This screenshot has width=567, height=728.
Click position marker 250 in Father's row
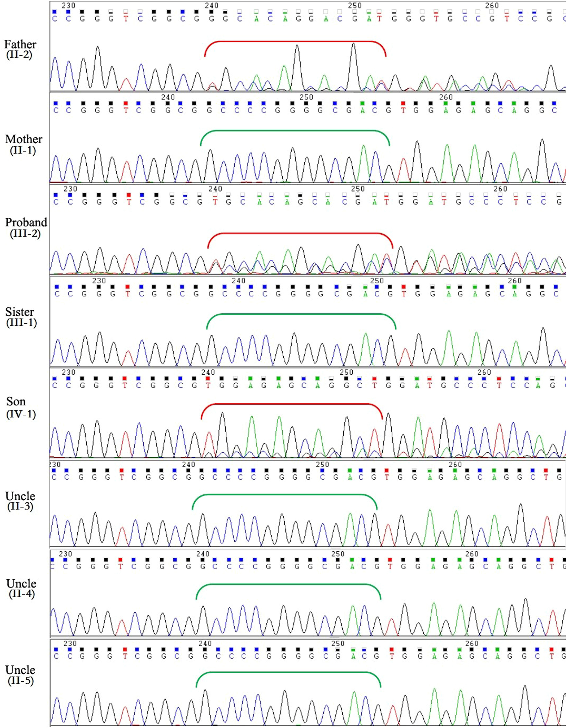[x=355, y=6]
